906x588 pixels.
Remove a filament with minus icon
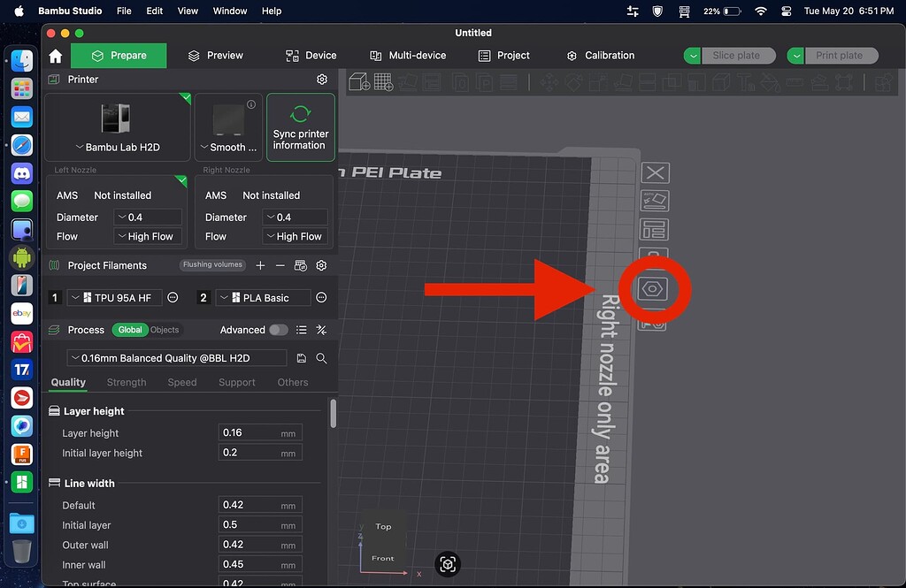(x=280, y=265)
